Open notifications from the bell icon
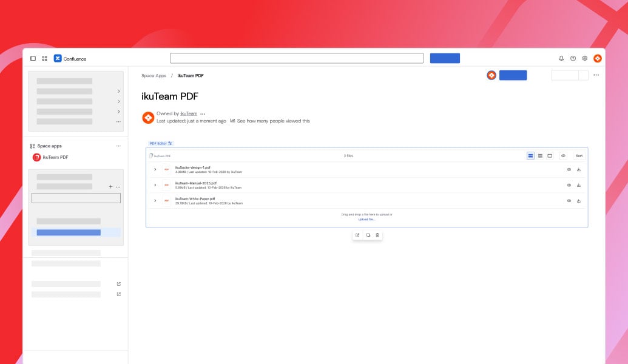The height and width of the screenshot is (364, 628). point(560,58)
